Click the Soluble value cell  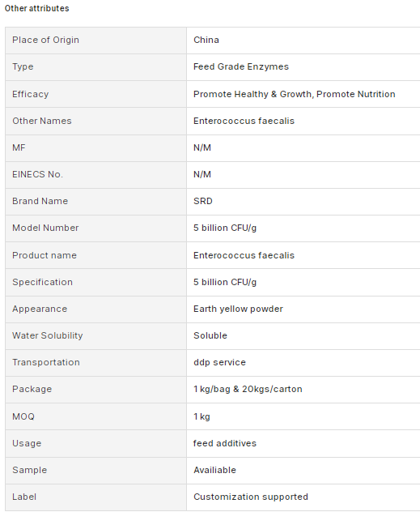click(303, 336)
